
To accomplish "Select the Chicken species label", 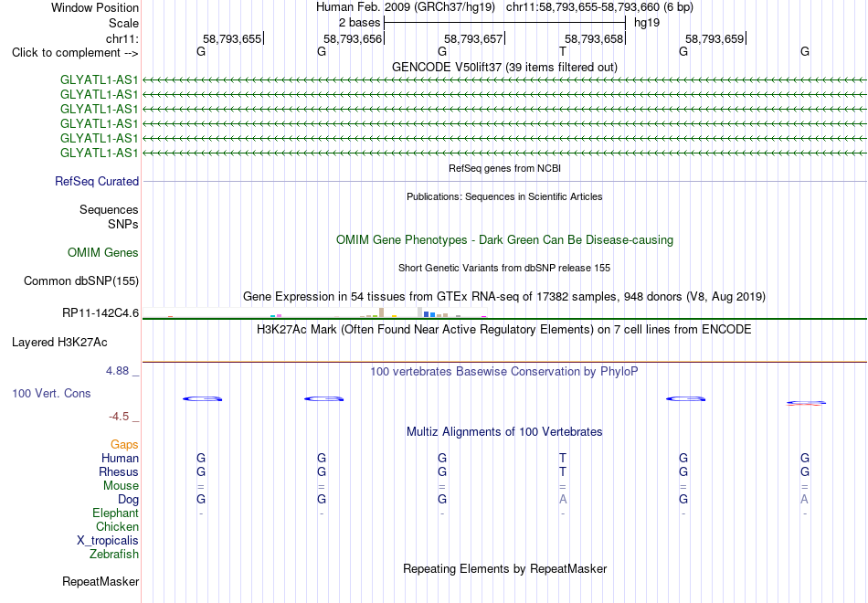I will (x=117, y=526).
